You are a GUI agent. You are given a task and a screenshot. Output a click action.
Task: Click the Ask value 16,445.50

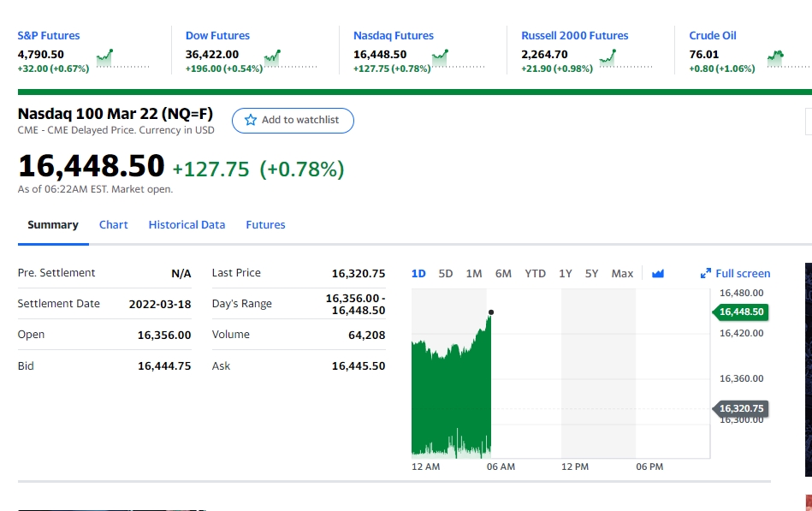pyautogui.click(x=359, y=366)
